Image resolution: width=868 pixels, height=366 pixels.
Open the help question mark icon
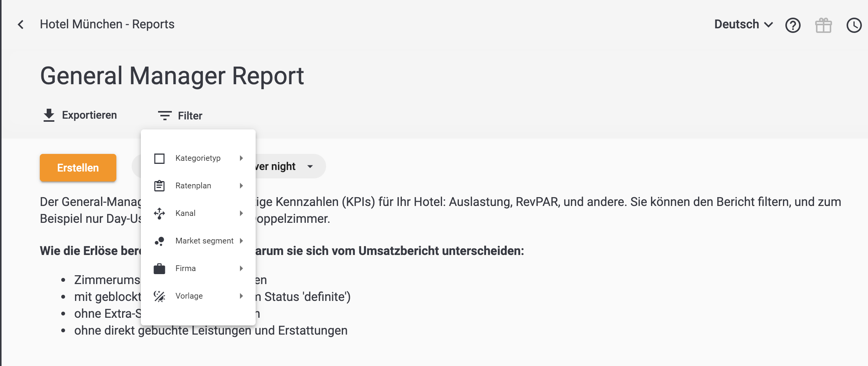(x=793, y=25)
